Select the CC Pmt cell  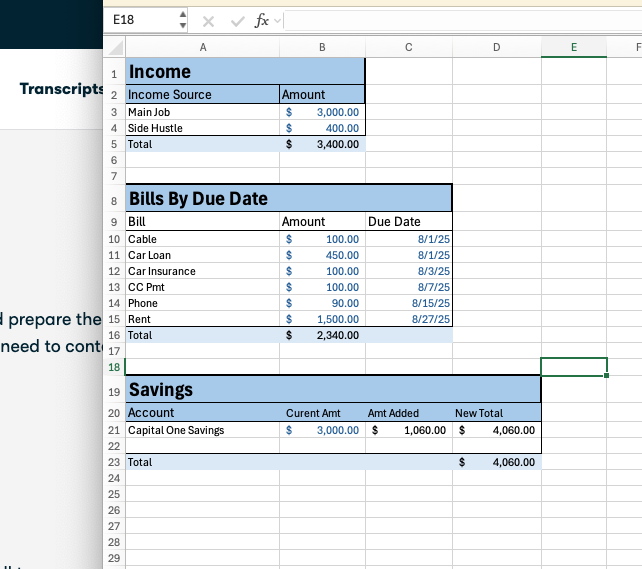pos(203,287)
